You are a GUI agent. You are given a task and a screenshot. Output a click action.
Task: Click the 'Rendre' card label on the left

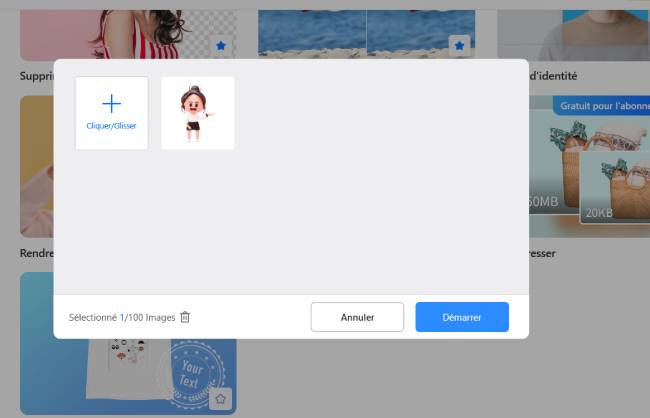pos(36,253)
